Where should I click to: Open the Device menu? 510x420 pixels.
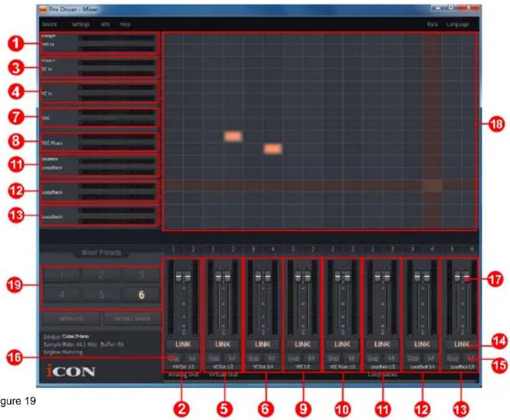coord(49,24)
